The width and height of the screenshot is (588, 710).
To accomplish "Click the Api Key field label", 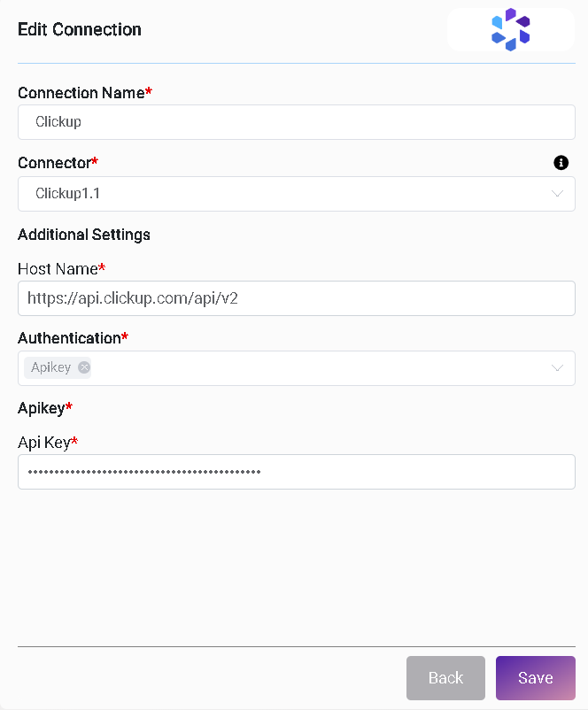I will [x=44, y=442].
